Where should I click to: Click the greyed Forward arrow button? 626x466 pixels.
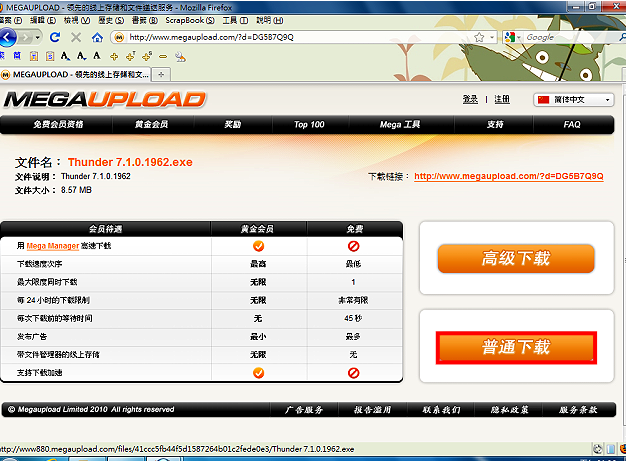[26, 38]
